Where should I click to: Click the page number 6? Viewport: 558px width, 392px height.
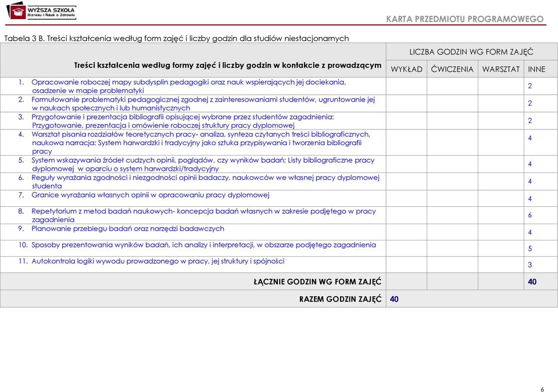pos(542,389)
